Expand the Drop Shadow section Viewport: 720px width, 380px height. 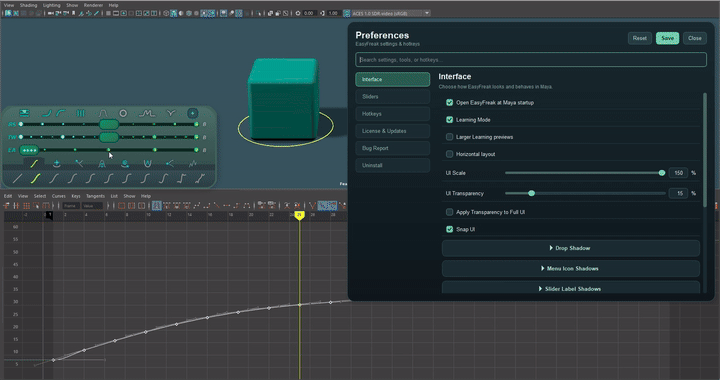570,248
